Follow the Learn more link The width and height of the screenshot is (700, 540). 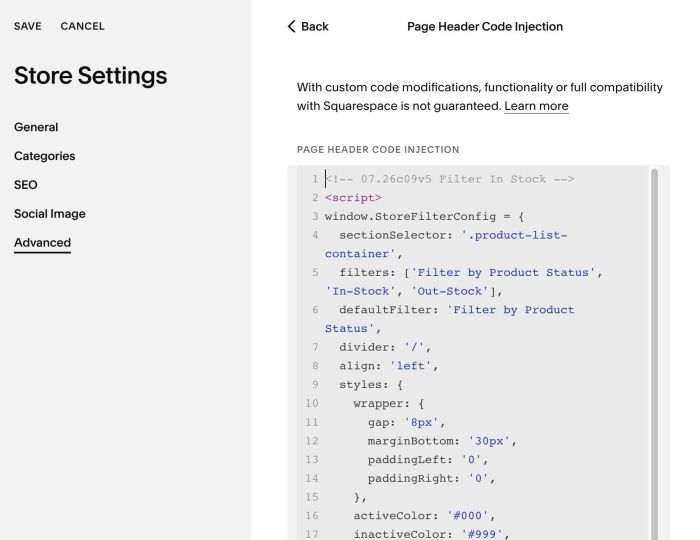pyautogui.click(x=536, y=106)
